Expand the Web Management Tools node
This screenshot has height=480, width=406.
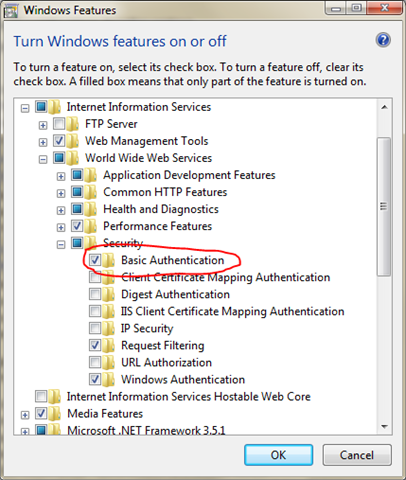pyautogui.click(x=43, y=142)
